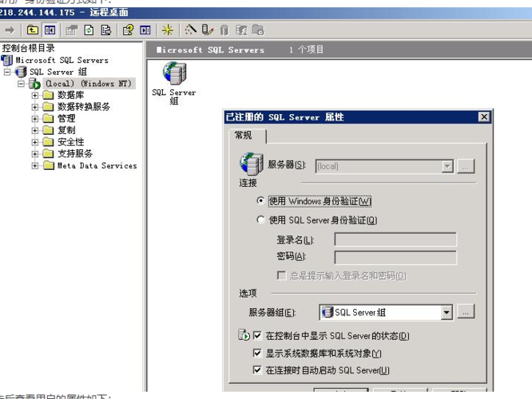
Task: Click the 复制 folder icon
Action: (x=48, y=130)
